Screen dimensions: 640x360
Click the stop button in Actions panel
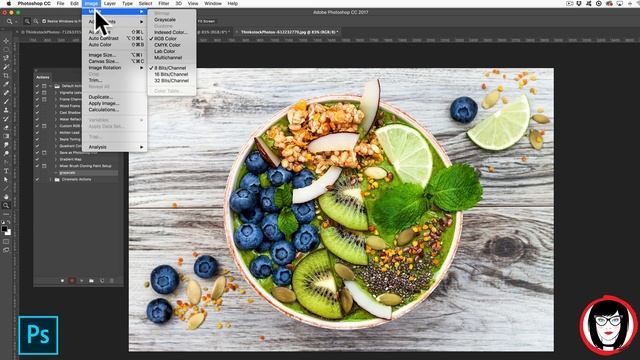click(x=62, y=281)
